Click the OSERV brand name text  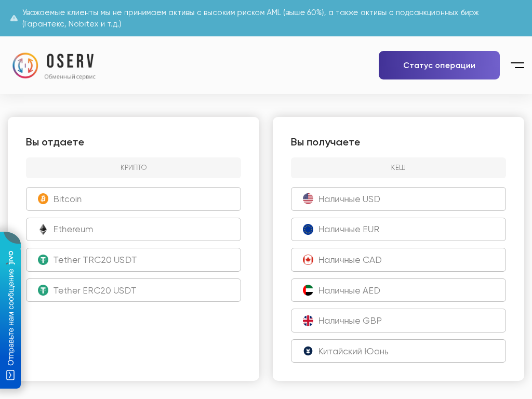click(70, 61)
